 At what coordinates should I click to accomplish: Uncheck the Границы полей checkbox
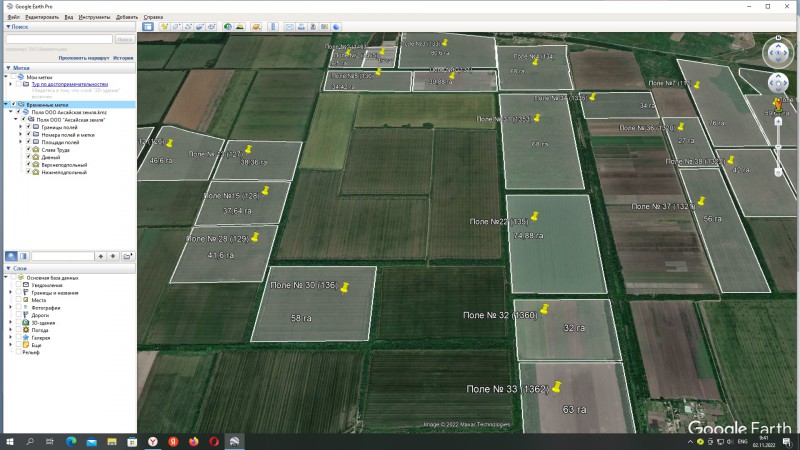click(x=29, y=127)
